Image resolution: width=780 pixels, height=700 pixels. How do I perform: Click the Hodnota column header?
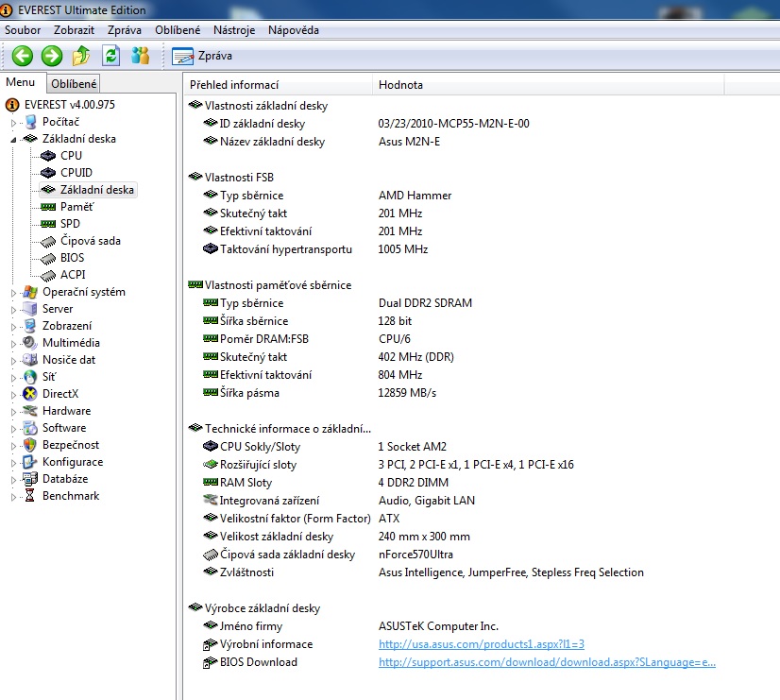pyautogui.click(x=549, y=85)
